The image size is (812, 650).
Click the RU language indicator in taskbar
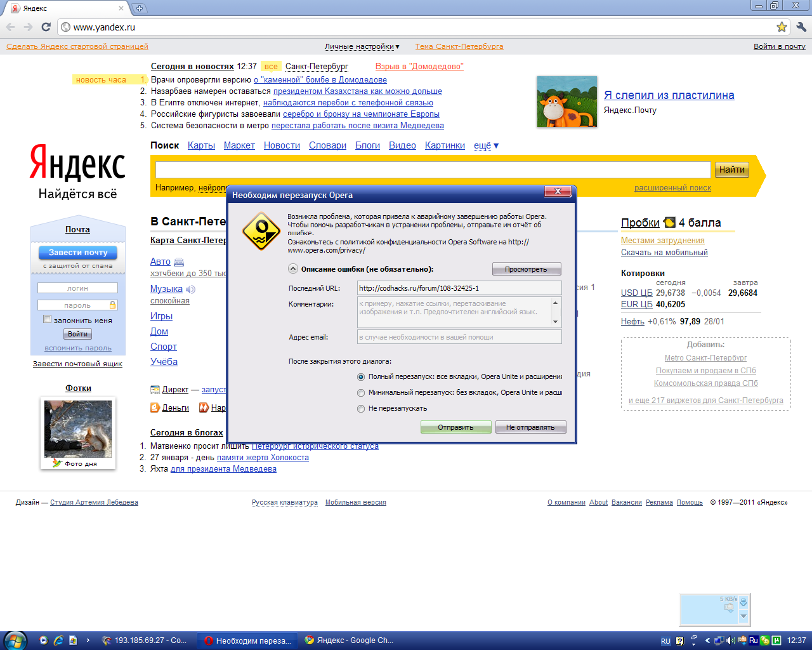click(665, 641)
